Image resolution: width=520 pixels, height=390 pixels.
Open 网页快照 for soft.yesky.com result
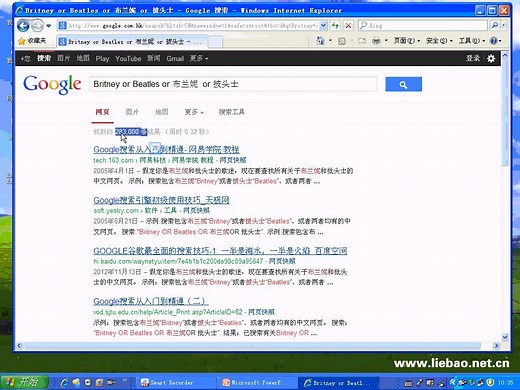coord(197,211)
